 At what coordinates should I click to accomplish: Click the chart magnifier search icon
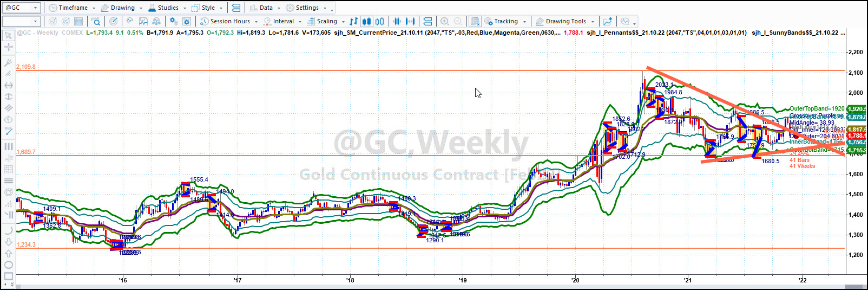[x=96, y=21]
